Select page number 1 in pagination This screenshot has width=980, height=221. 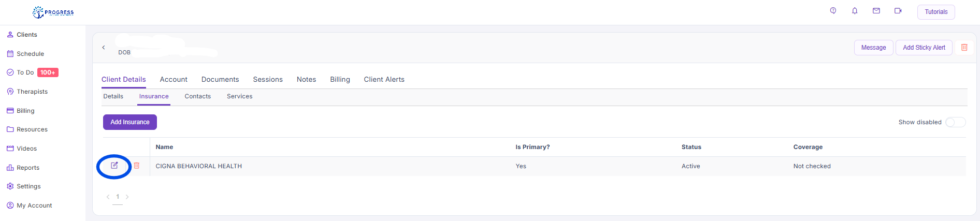click(x=118, y=197)
